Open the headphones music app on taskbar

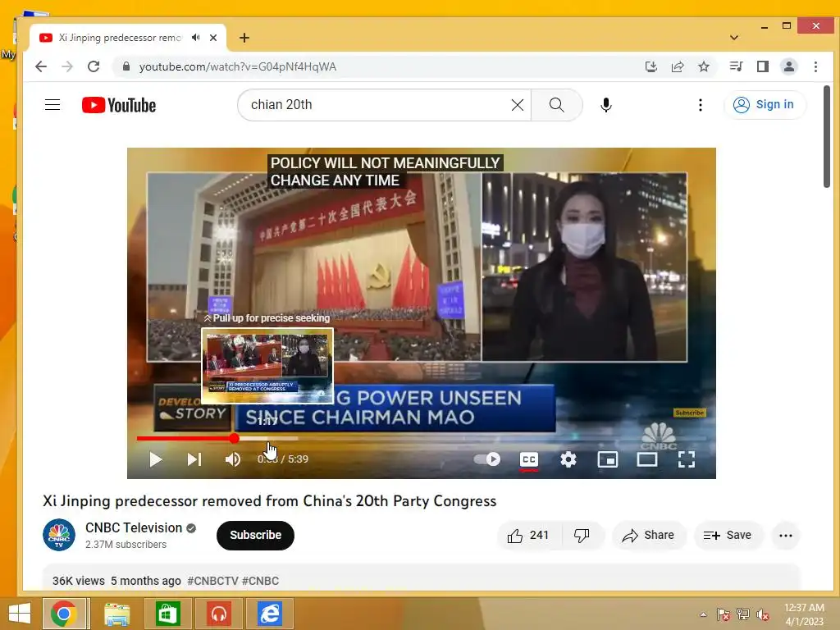(218, 614)
